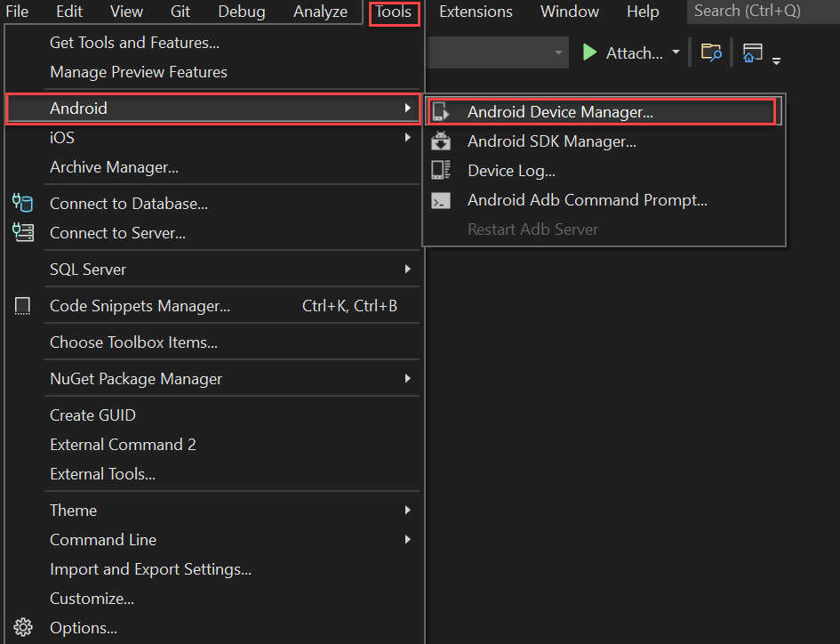The height and width of the screenshot is (644, 840).
Task: Click the Android Device Manager phone icon
Action: pos(441,111)
